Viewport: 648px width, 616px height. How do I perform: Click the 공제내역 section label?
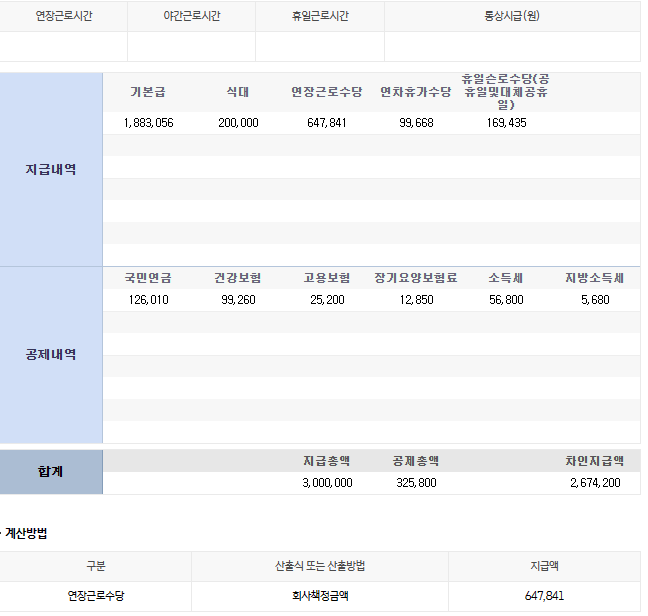(51, 355)
